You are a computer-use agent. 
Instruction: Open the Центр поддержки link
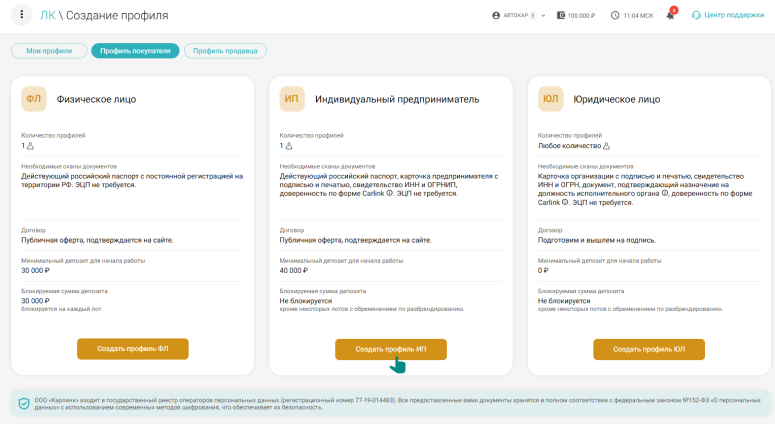pos(728,16)
